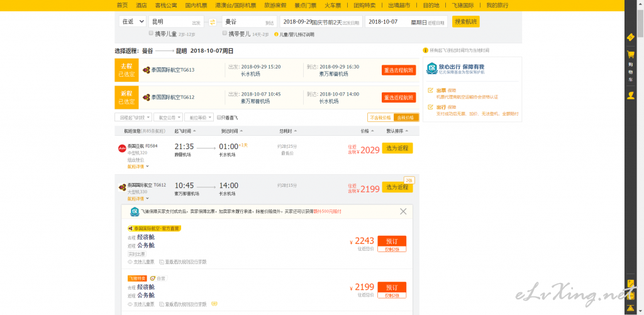The image size is (644, 315).
Task: Open 首页 in top navigation
Action: coord(122,5)
